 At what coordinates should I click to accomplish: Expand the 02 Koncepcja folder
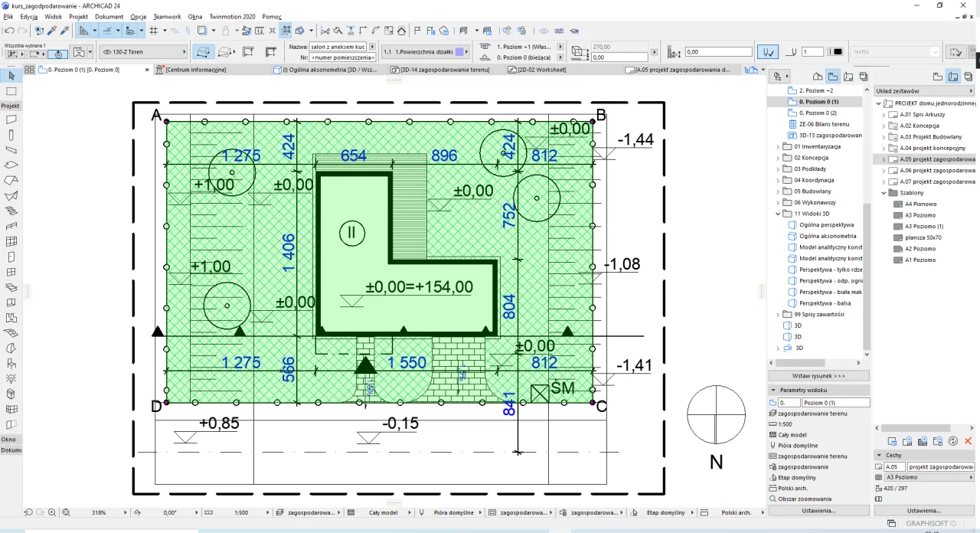click(x=778, y=157)
